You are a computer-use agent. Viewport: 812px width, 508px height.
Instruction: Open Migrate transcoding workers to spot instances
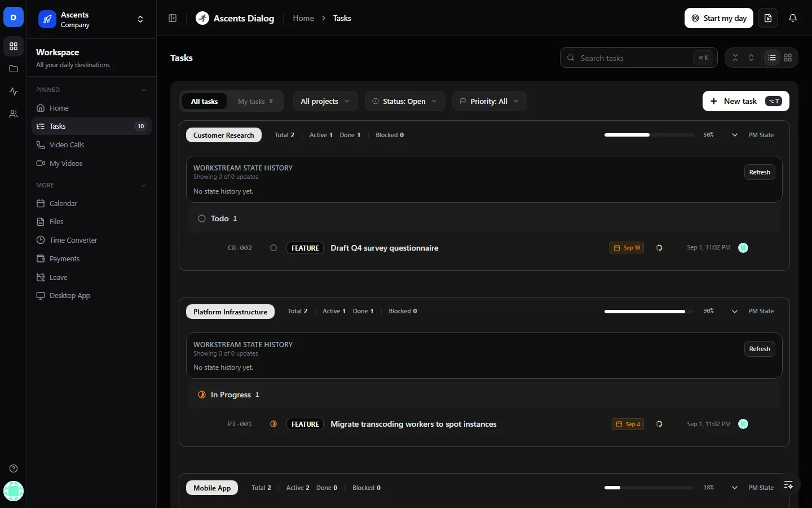(x=414, y=424)
